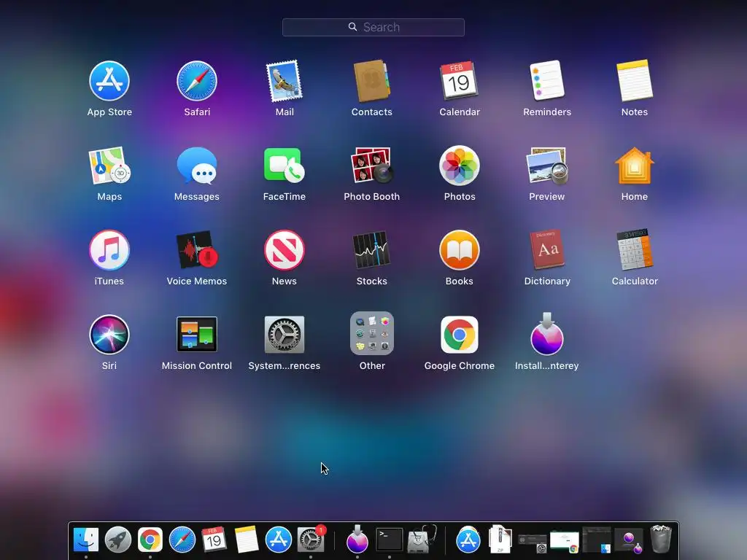Screen dimensions: 747x560
Task: Open the Photos app
Action: (460, 166)
